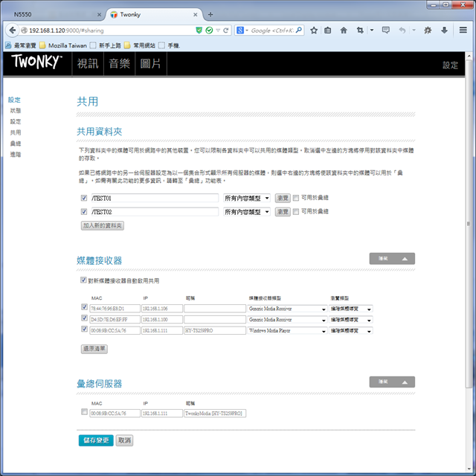
Task: Select 進階 in the left sidebar
Action: [16, 154]
